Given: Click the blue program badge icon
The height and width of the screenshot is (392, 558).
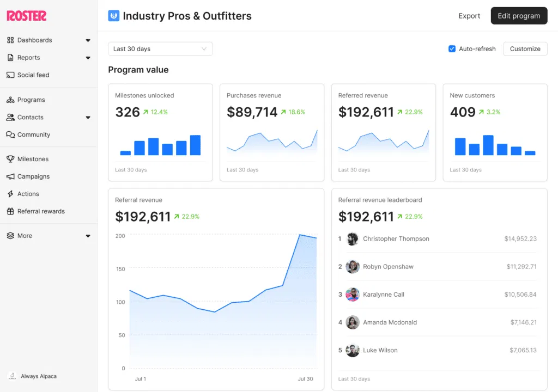Looking at the screenshot, I should [113, 16].
